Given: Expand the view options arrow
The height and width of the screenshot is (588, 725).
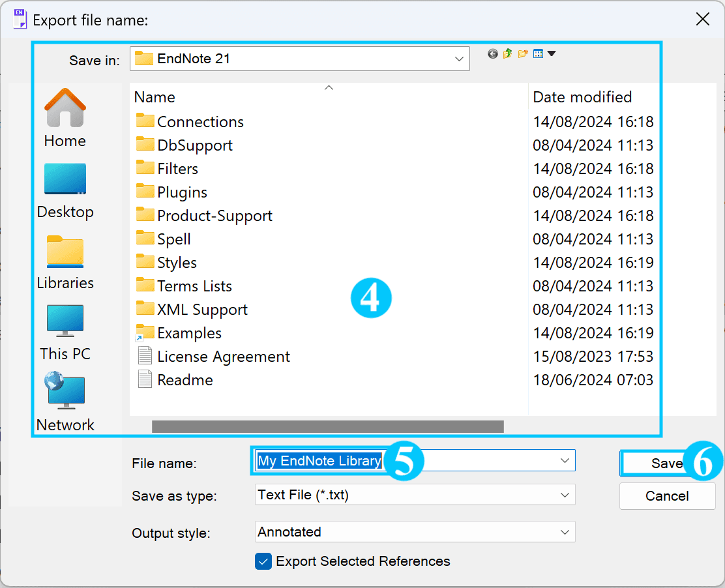Looking at the screenshot, I should (551, 53).
